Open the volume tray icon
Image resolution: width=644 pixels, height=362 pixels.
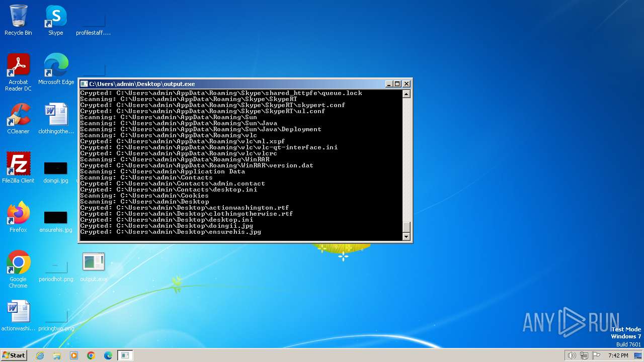[x=572, y=355]
